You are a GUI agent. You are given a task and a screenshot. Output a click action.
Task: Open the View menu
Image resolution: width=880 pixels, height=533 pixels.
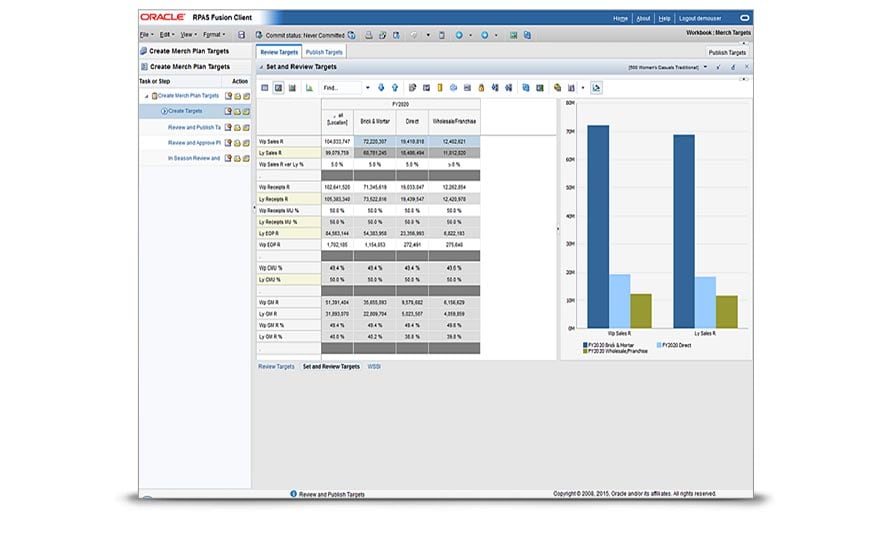click(x=188, y=35)
